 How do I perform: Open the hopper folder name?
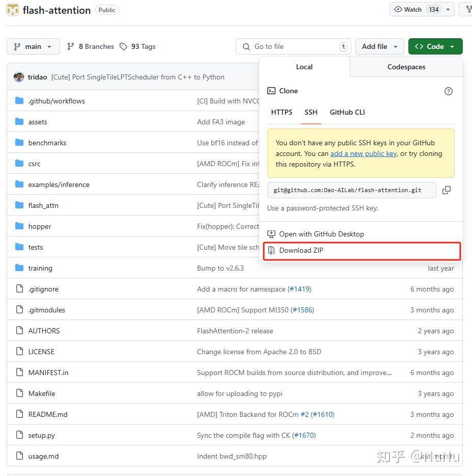coord(40,226)
